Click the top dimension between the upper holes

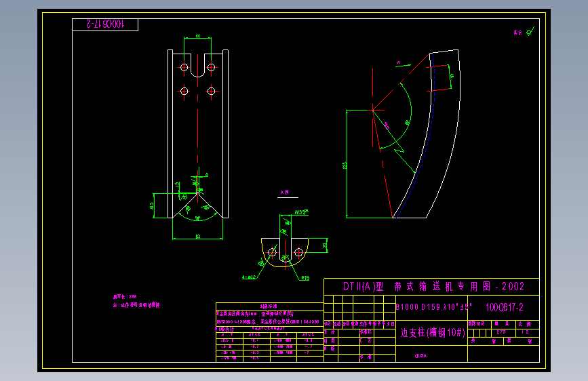[197, 36]
